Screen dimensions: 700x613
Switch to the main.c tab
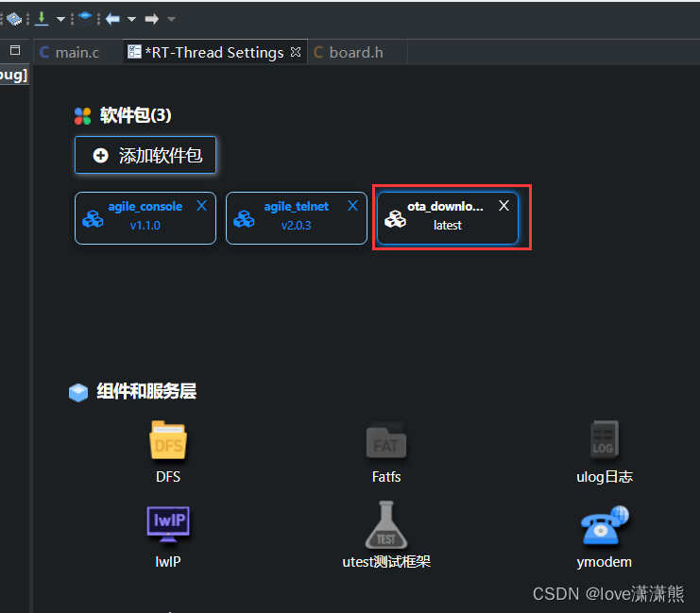(x=70, y=53)
